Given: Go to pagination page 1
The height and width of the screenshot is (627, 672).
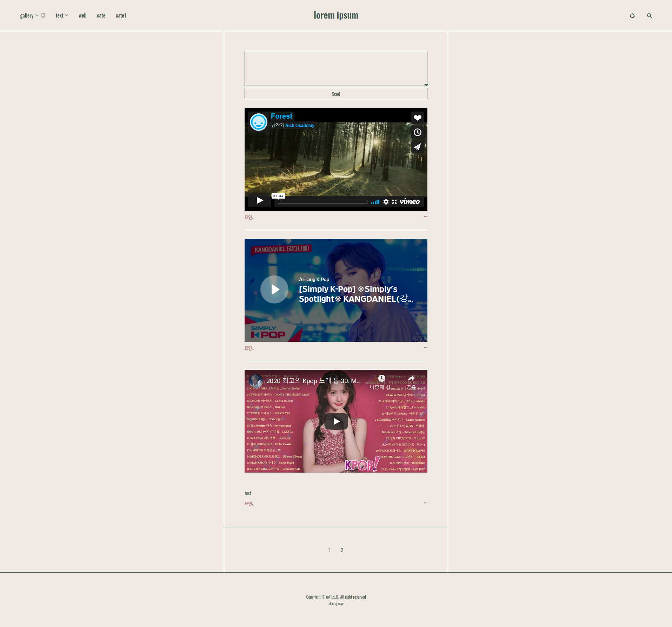Looking at the screenshot, I should pos(330,550).
